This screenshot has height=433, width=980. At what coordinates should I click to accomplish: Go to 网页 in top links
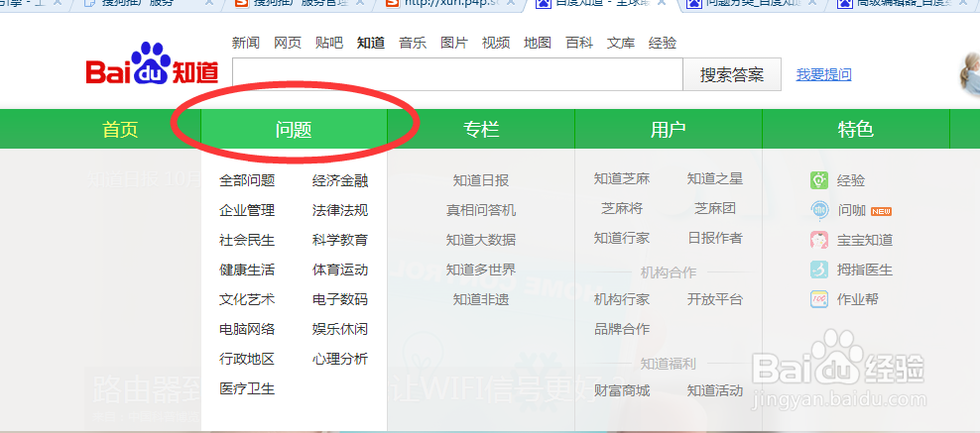point(288,43)
